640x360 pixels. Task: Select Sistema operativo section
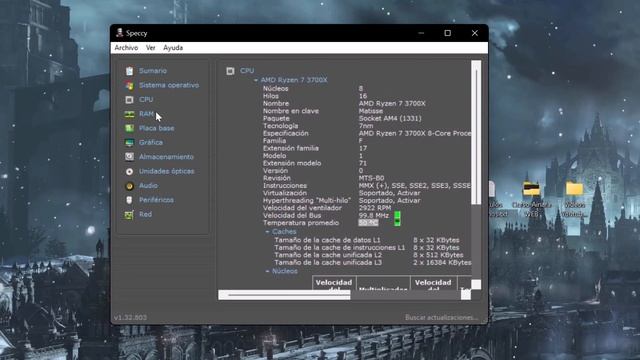pyautogui.click(x=169, y=85)
